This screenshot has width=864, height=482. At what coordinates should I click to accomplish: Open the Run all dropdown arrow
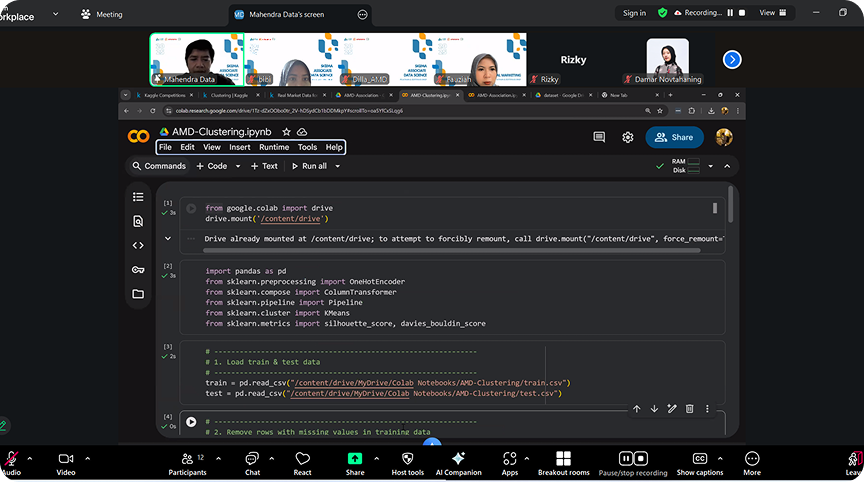[x=337, y=166]
